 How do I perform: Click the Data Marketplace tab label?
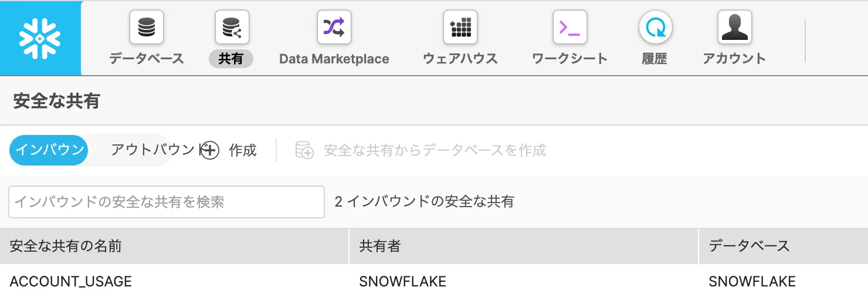pos(334,59)
